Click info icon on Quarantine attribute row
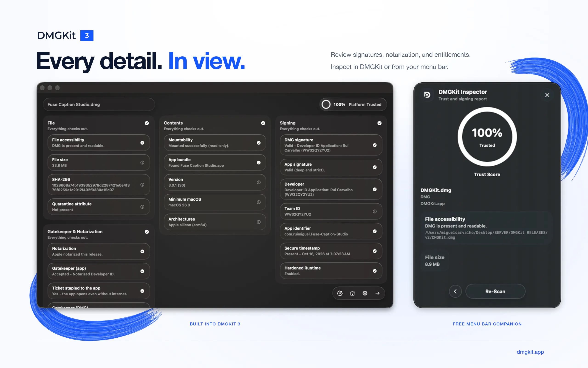Image resolution: width=588 pixels, height=368 pixels. pyautogui.click(x=142, y=207)
